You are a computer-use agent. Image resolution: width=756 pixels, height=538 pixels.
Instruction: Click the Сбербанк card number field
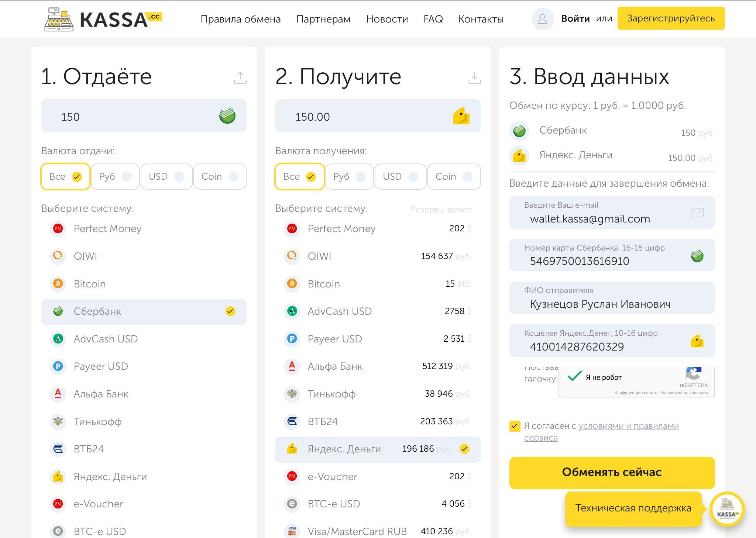coord(612,255)
